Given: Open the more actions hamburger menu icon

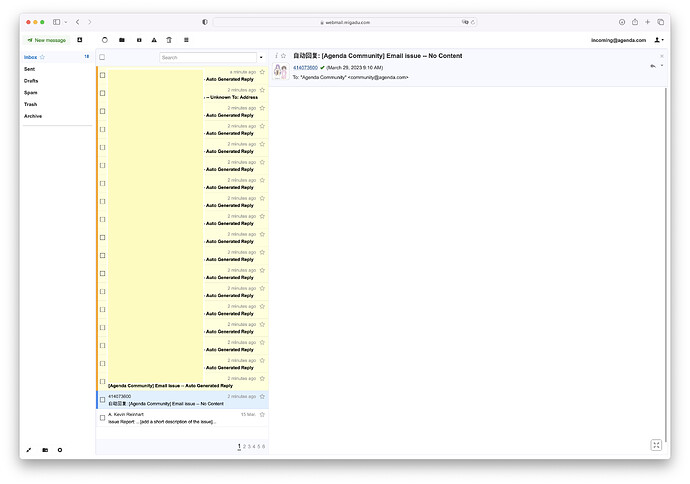Looking at the screenshot, I should coord(186,40).
